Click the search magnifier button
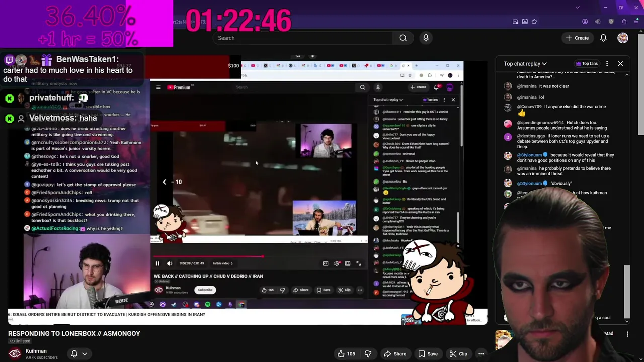 [x=403, y=38]
